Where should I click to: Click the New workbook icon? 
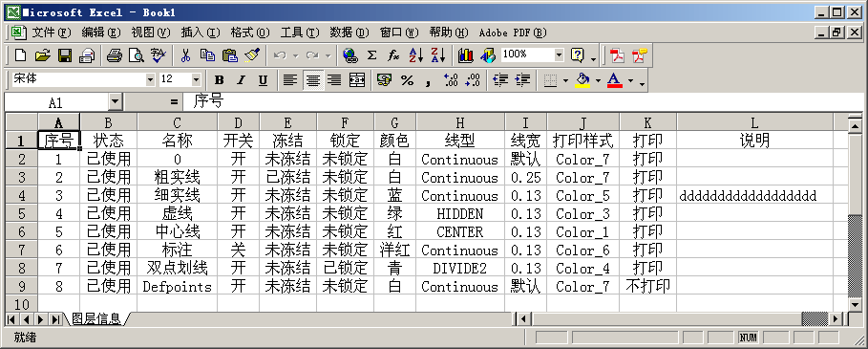20,55
